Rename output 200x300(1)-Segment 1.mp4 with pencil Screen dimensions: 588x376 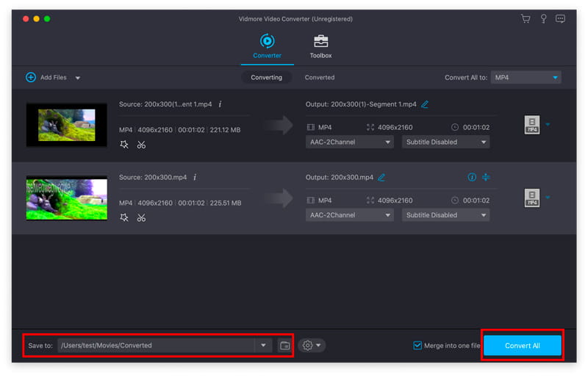pyautogui.click(x=425, y=104)
